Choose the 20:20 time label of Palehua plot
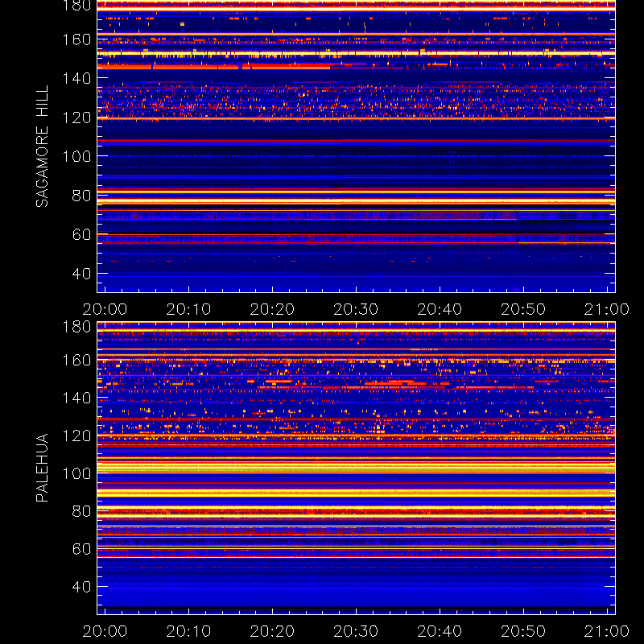 (272, 631)
